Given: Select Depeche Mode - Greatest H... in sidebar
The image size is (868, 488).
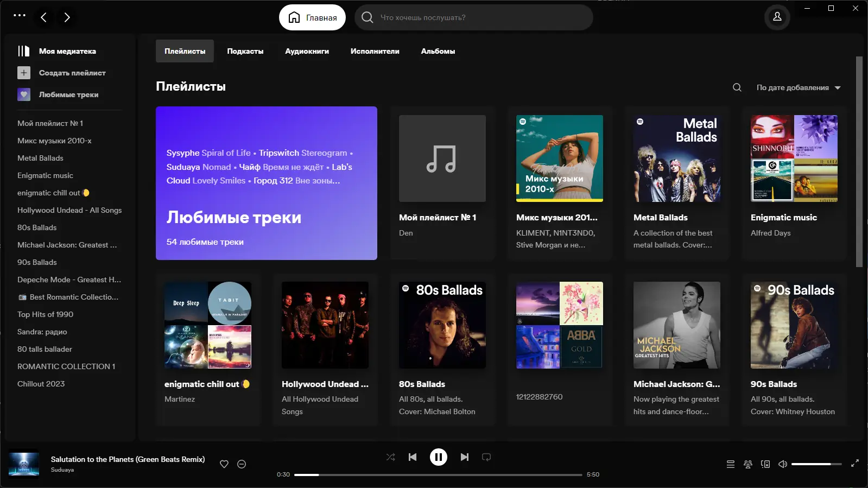Looking at the screenshot, I should click(69, 280).
